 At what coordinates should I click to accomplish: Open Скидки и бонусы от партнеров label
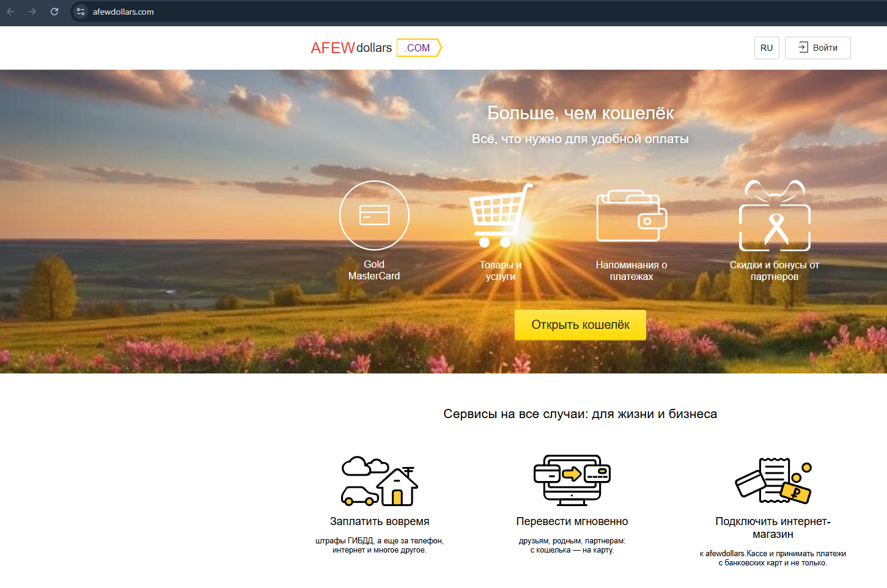click(775, 271)
